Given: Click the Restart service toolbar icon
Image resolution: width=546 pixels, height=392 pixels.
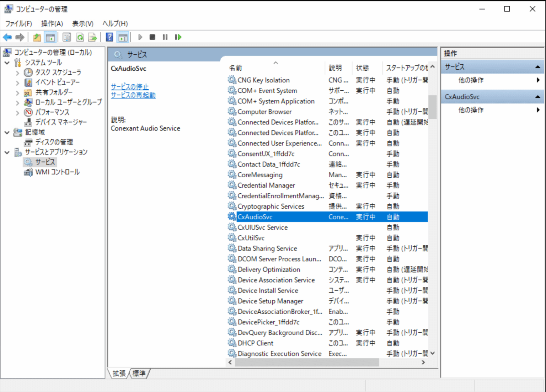Looking at the screenshot, I should 178,37.
